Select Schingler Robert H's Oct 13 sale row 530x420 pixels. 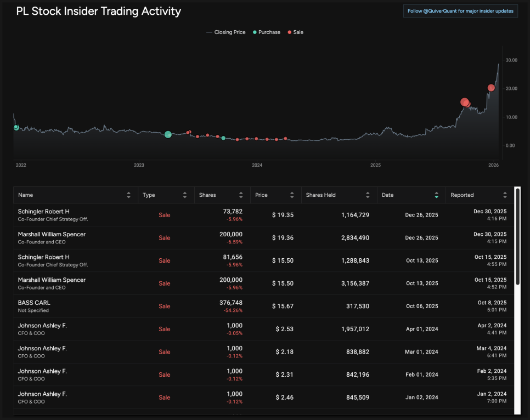click(x=263, y=260)
